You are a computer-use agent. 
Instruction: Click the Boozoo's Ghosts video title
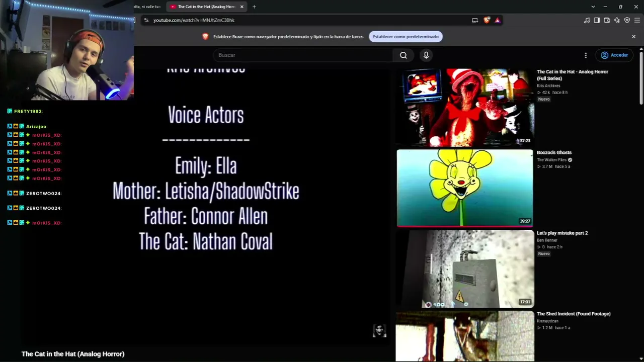click(x=554, y=152)
